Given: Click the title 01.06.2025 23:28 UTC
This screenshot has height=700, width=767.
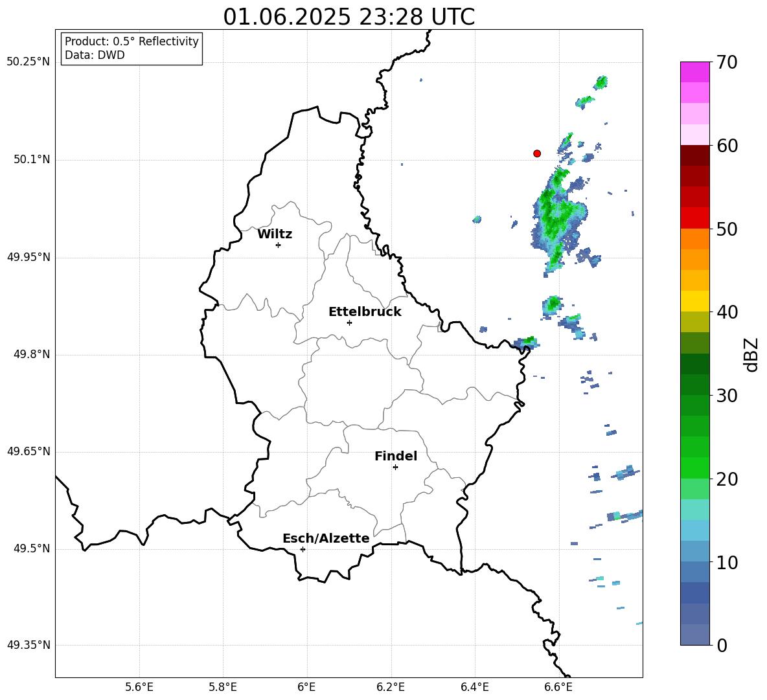Looking at the screenshot, I should (x=349, y=17).
